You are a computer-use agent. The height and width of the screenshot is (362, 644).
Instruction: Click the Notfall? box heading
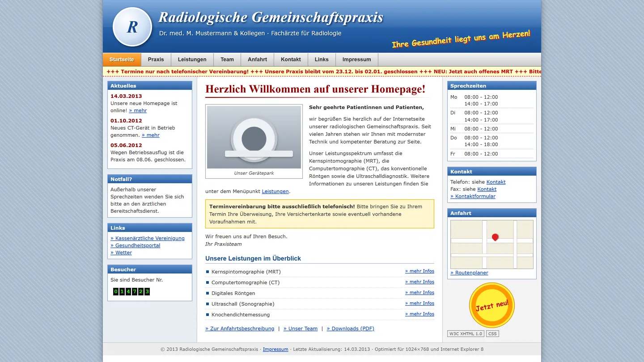click(x=150, y=179)
